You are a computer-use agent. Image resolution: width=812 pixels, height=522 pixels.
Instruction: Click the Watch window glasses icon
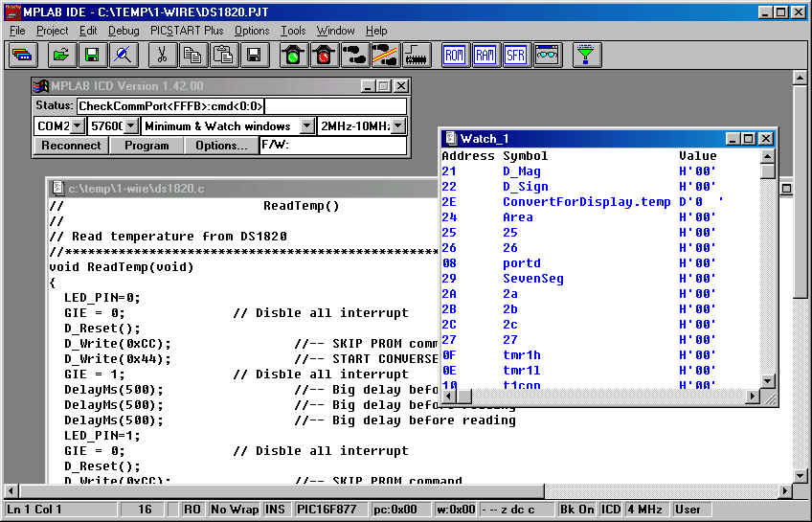548,55
